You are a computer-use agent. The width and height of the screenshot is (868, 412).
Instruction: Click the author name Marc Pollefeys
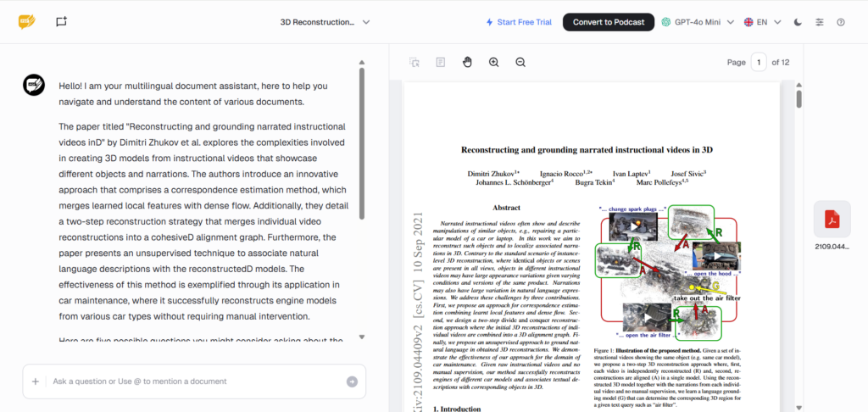click(x=663, y=182)
